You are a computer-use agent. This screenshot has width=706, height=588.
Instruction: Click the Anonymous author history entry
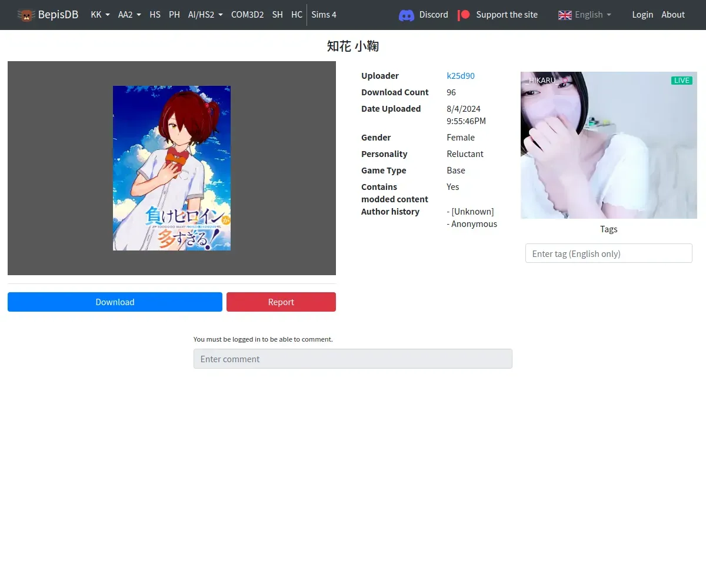click(472, 224)
